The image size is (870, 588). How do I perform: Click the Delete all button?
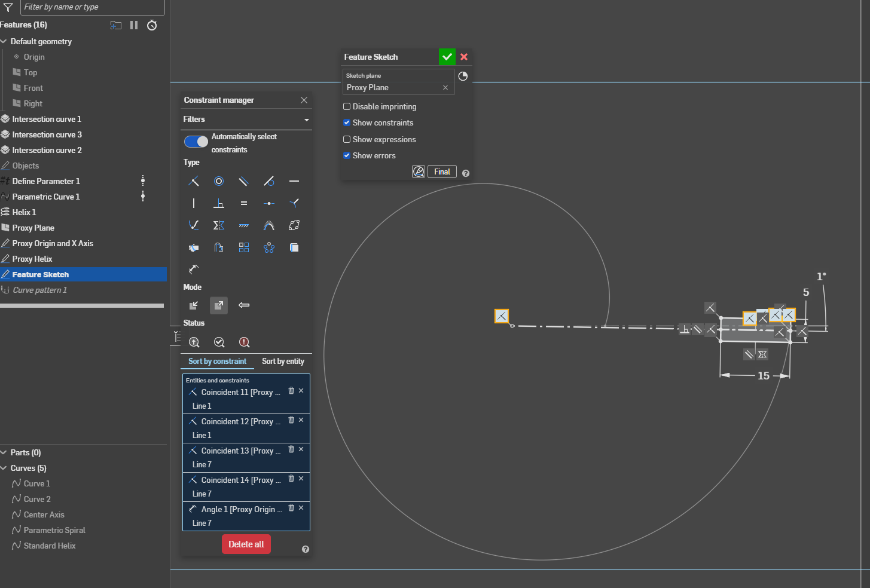click(x=246, y=544)
